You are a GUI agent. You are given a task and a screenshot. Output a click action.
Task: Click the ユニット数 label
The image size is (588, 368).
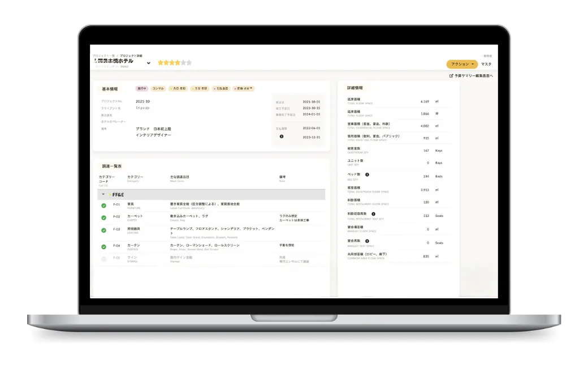click(355, 161)
